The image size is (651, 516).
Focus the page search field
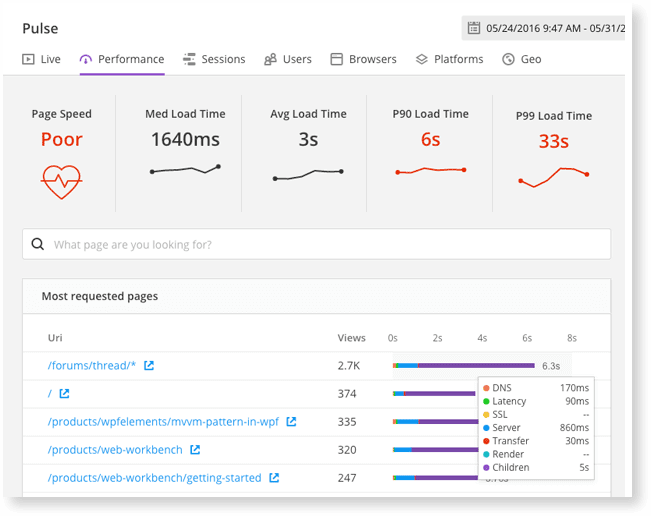(x=316, y=244)
